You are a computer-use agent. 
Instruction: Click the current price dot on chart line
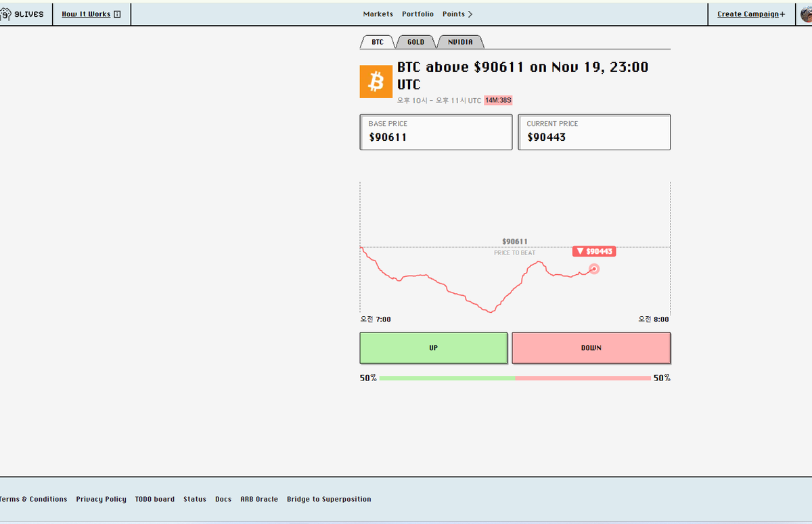(594, 269)
